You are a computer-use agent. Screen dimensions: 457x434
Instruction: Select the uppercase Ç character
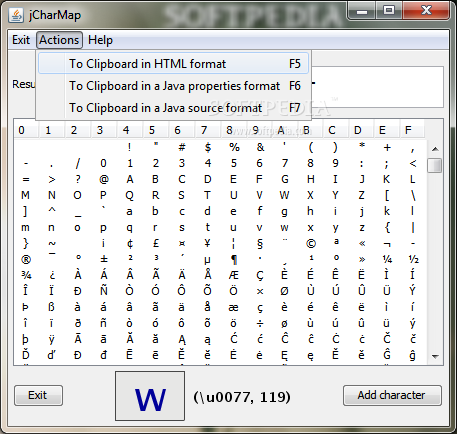coord(260,275)
